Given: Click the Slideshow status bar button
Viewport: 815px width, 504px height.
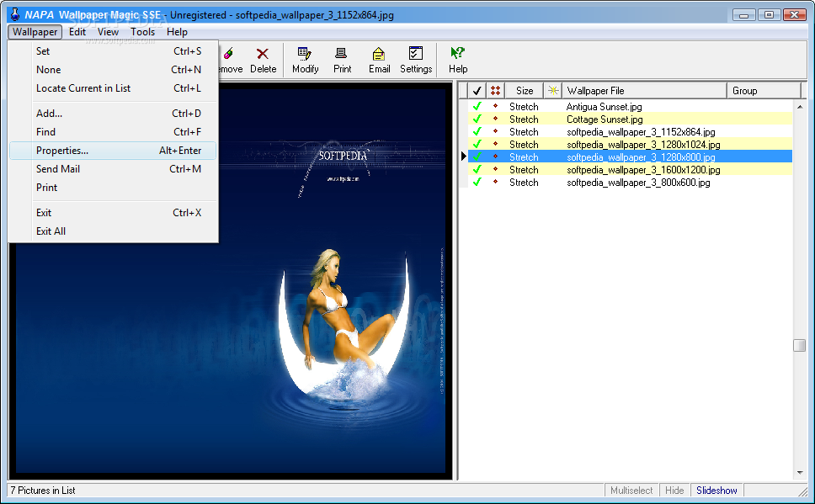Looking at the screenshot, I should (x=716, y=490).
